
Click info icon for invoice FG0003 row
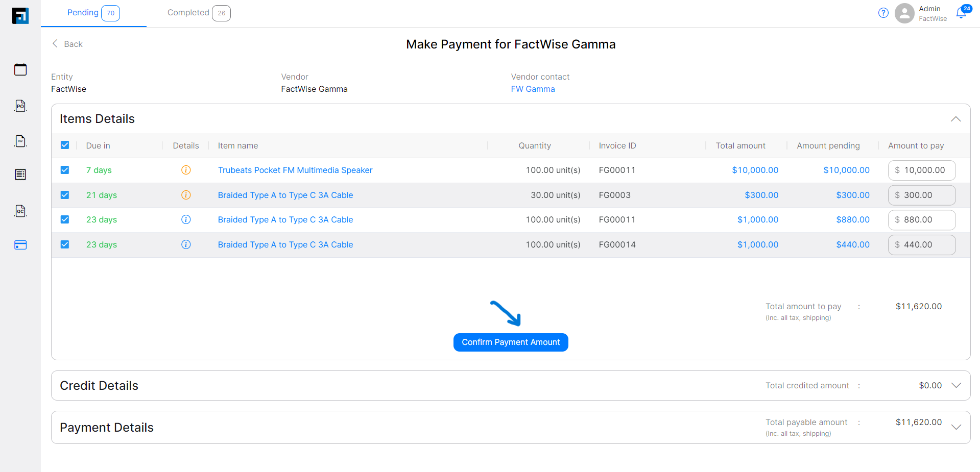point(186,195)
